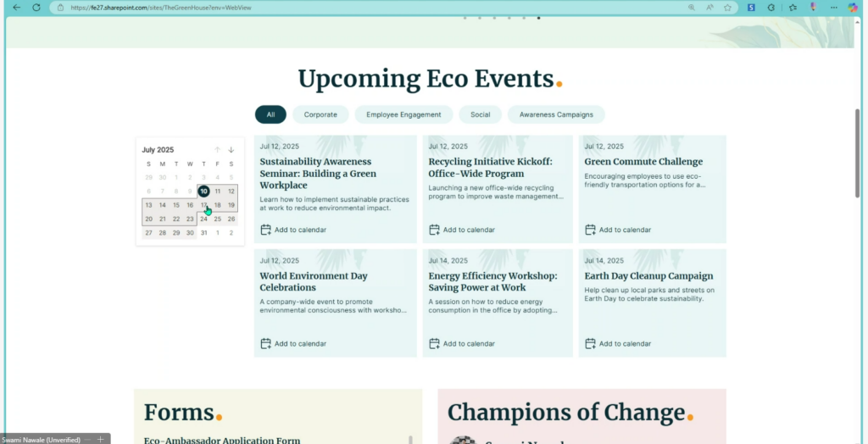Reload the page with the refresh icon
The height and width of the screenshot is (444, 868).
tap(36, 8)
